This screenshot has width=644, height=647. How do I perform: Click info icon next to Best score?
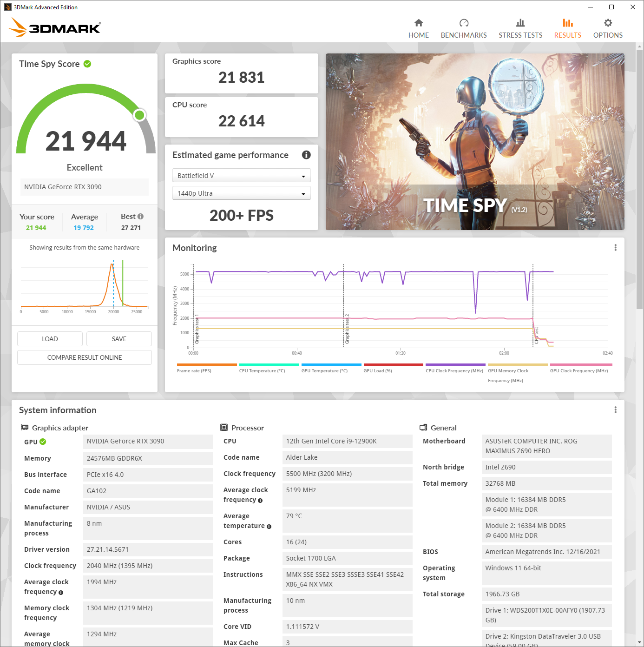pos(141,217)
